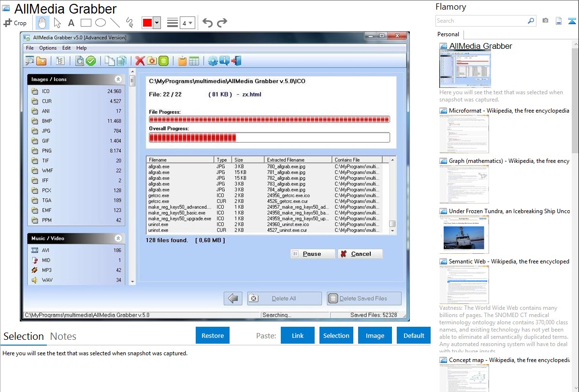Click the green trash bin toolbar icon
The image size is (579, 392).
point(163,61)
